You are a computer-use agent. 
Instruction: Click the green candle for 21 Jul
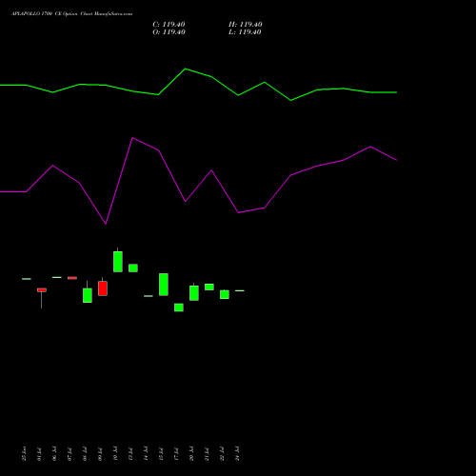click(209, 287)
